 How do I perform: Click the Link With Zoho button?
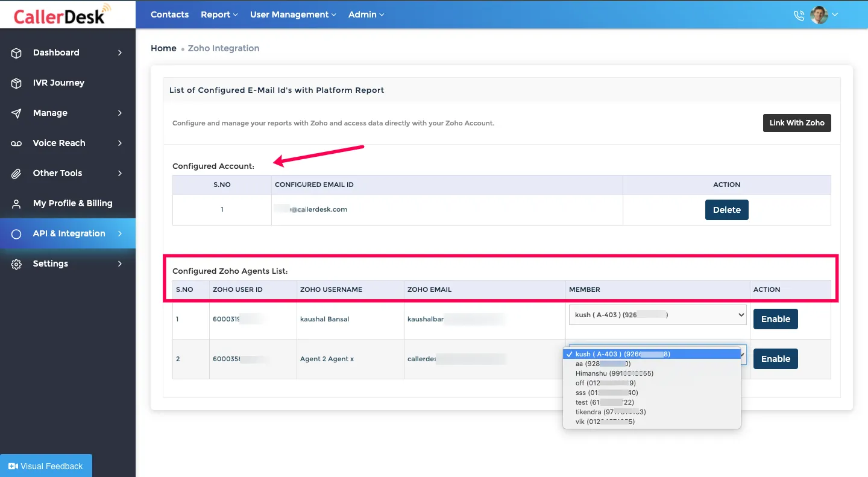click(x=797, y=123)
